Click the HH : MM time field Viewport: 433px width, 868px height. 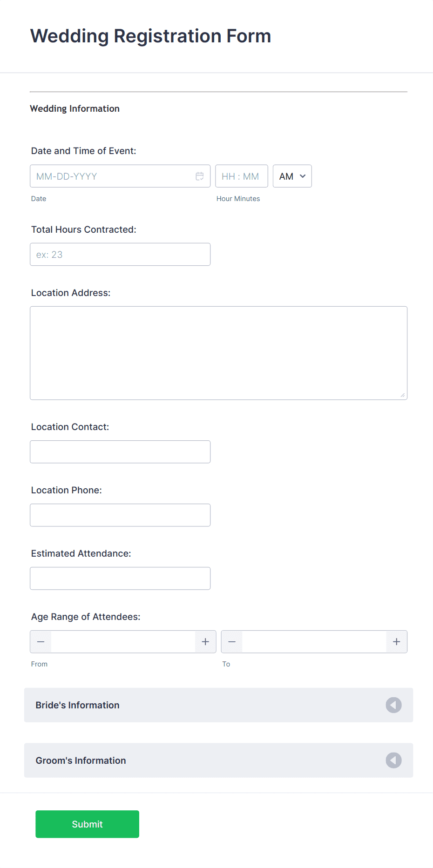(x=241, y=176)
